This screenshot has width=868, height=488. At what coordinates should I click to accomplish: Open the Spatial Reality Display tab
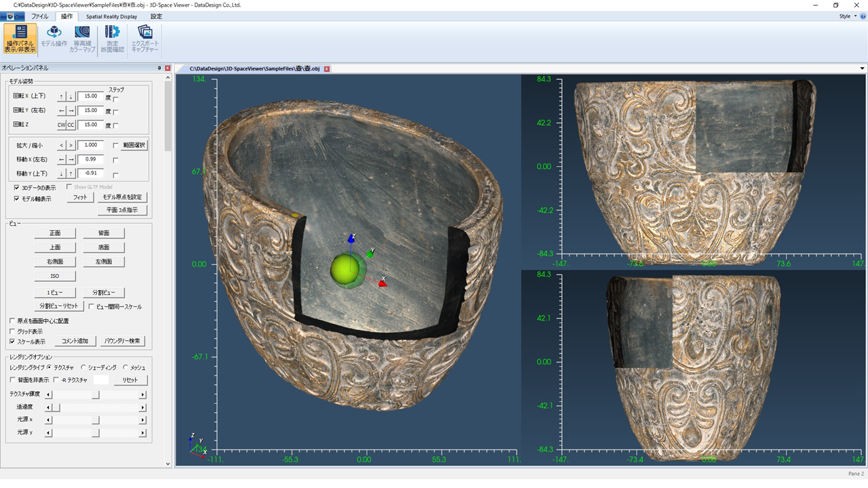pyautogui.click(x=111, y=16)
